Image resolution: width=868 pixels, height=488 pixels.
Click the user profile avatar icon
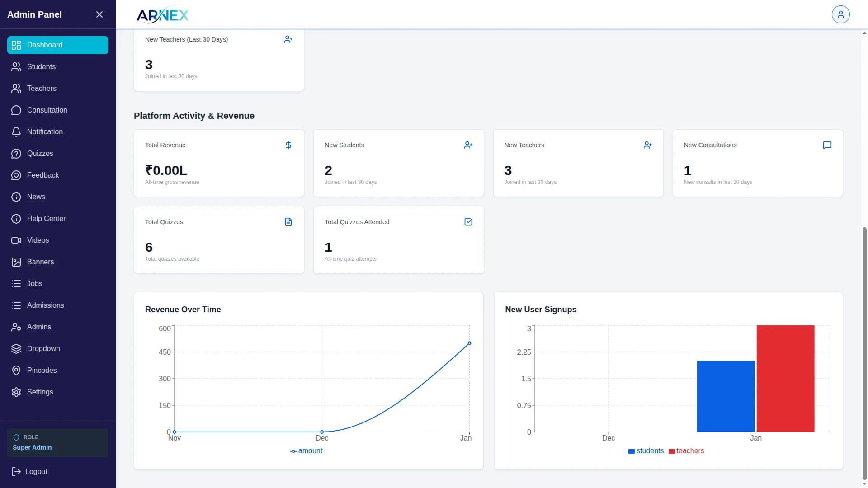click(840, 14)
